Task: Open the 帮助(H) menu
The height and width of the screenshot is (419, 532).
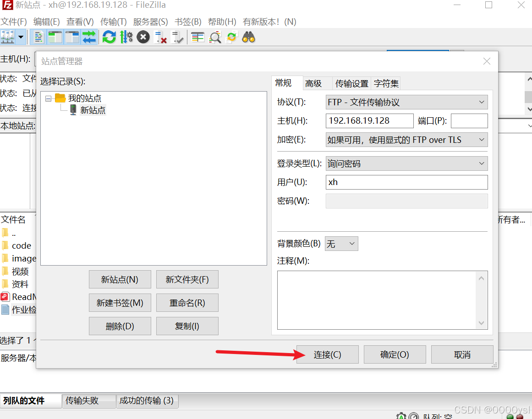Action: 222,22
